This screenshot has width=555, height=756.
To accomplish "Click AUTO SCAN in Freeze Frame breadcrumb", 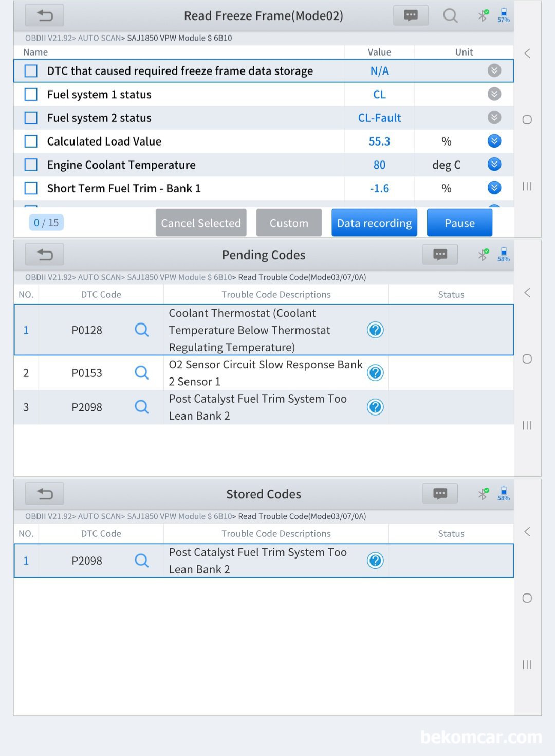I will (100, 38).
